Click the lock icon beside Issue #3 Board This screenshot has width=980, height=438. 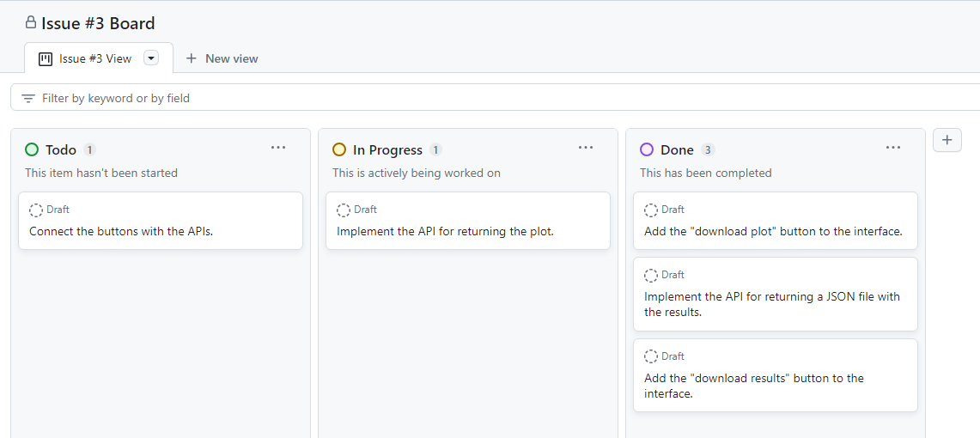click(x=31, y=23)
